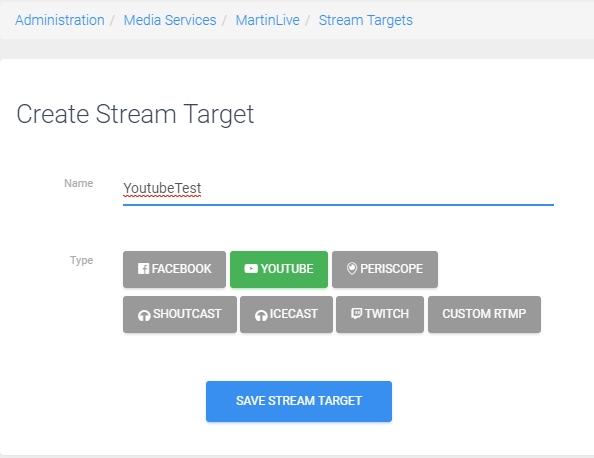Open the MartinLive breadcrumb link
This screenshot has width=594, height=458.
point(267,20)
